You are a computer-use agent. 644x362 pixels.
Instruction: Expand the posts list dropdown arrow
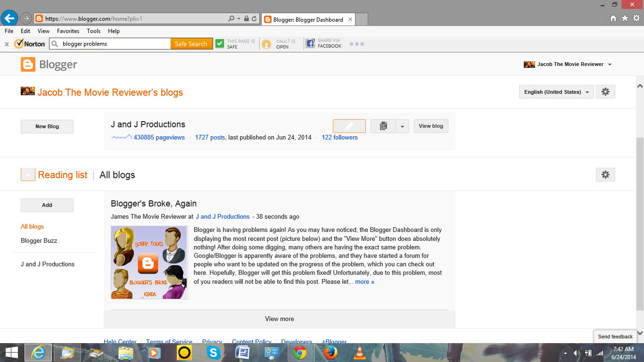click(402, 126)
